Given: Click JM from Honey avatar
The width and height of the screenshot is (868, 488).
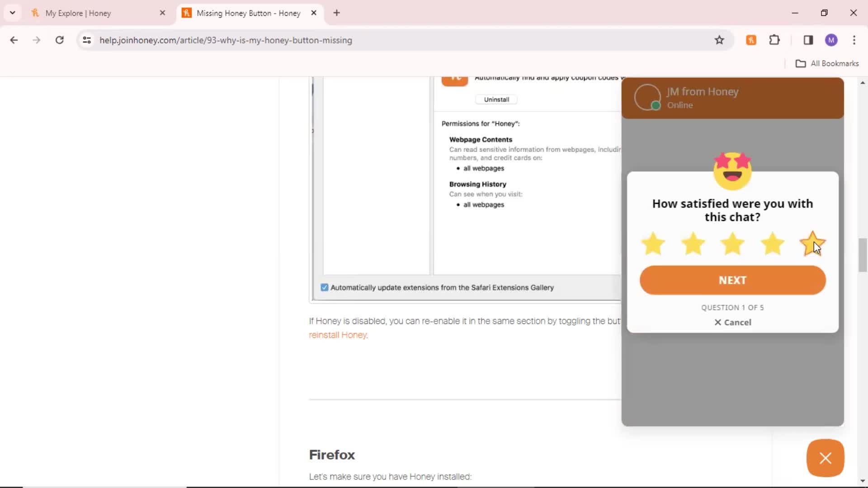Looking at the screenshot, I should (647, 97).
